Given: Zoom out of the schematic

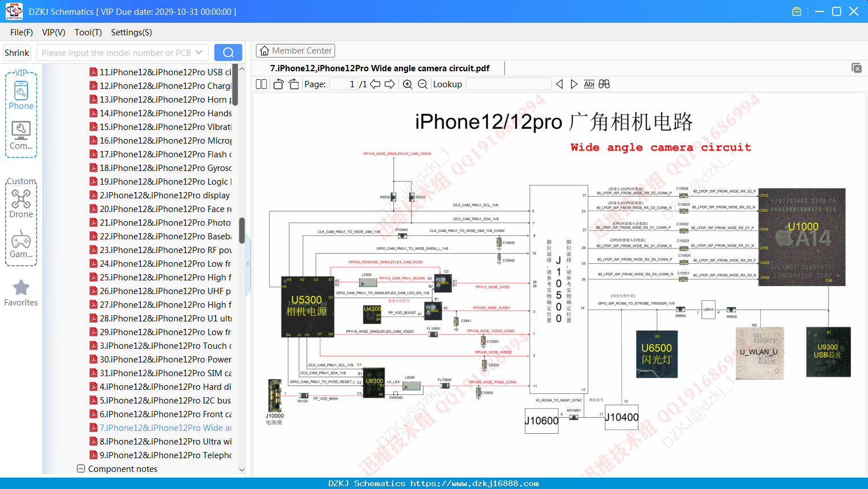Looking at the screenshot, I should [x=422, y=84].
